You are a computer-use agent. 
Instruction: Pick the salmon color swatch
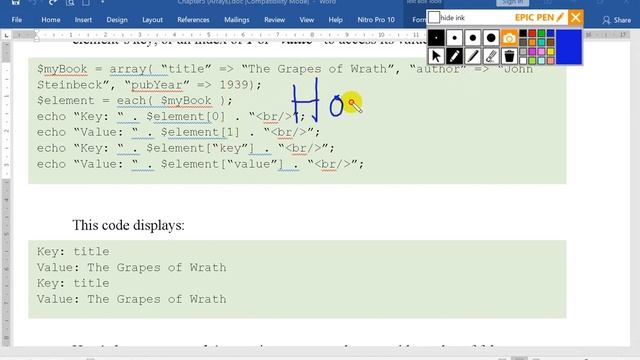pos(551,61)
